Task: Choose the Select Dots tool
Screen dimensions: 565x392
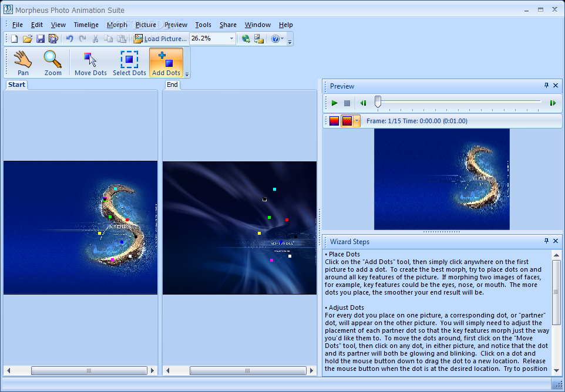Action: pos(129,63)
